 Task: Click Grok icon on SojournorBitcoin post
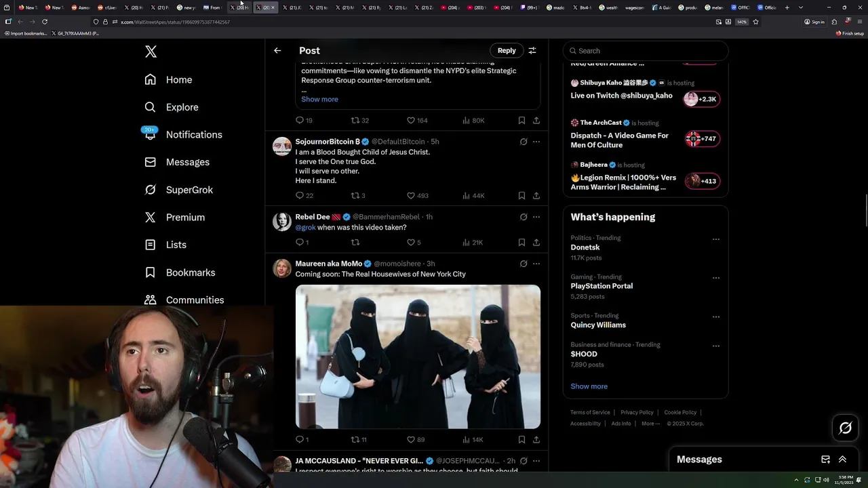[x=524, y=142]
